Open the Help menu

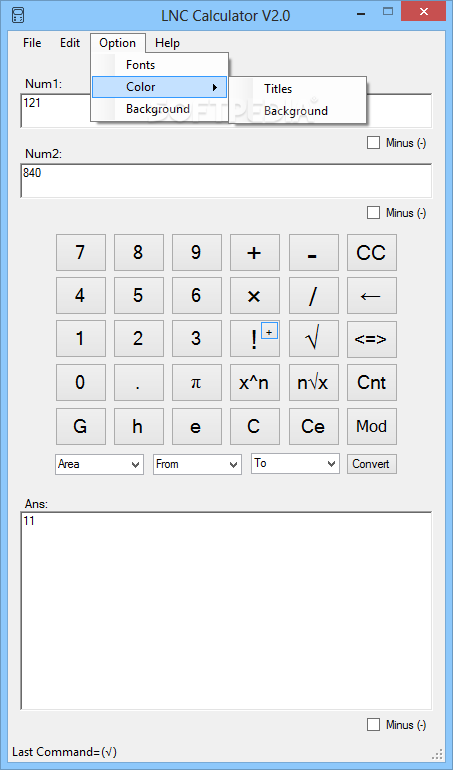(167, 43)
